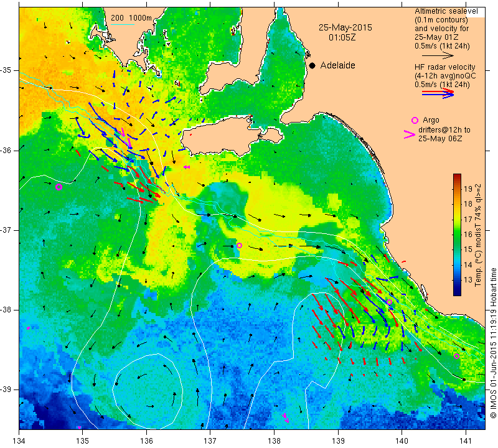Click the latitude axis label -37
Image resolution: width=498 pixels, height=448 pixels.
coord(6,230)
